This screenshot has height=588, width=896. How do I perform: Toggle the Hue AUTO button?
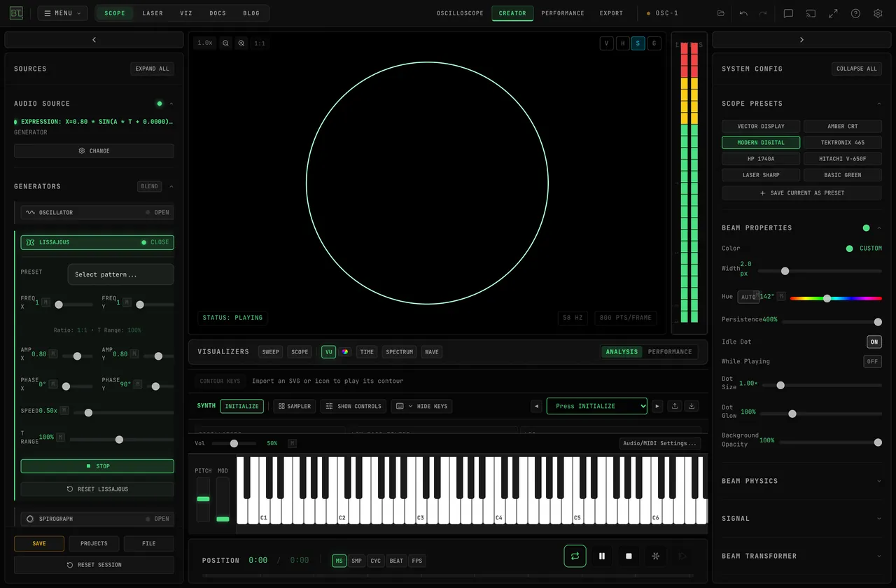748,297
